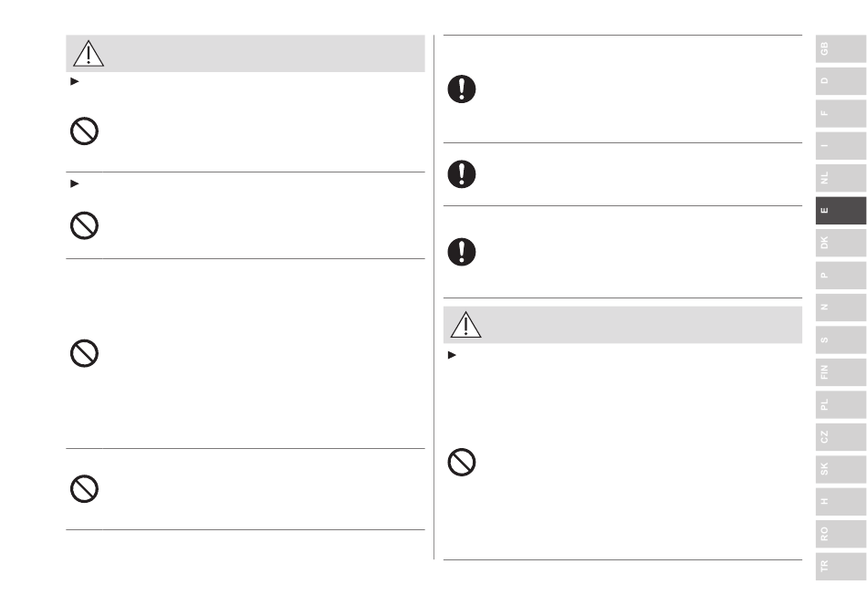Select prohibition sign directly beneath left warning banner

tap(84, 131)
